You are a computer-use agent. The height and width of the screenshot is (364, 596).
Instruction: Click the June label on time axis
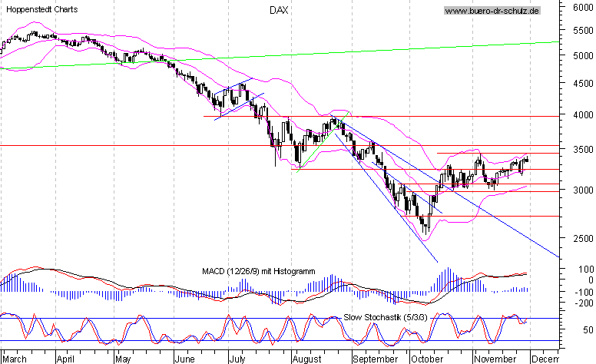[184, 359]
